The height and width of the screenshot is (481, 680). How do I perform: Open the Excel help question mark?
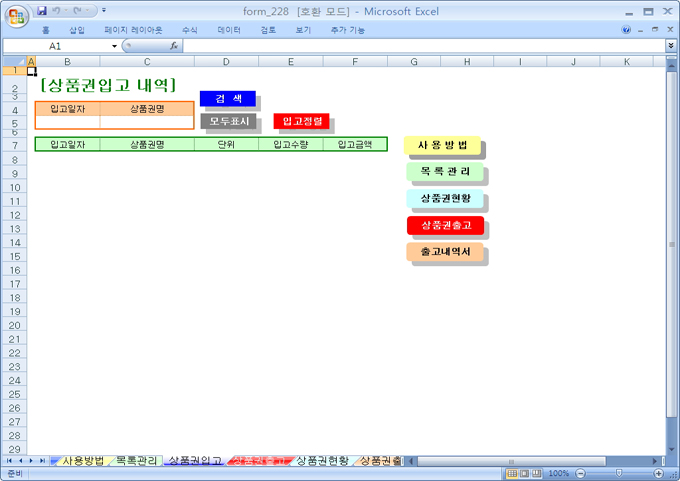626,30
